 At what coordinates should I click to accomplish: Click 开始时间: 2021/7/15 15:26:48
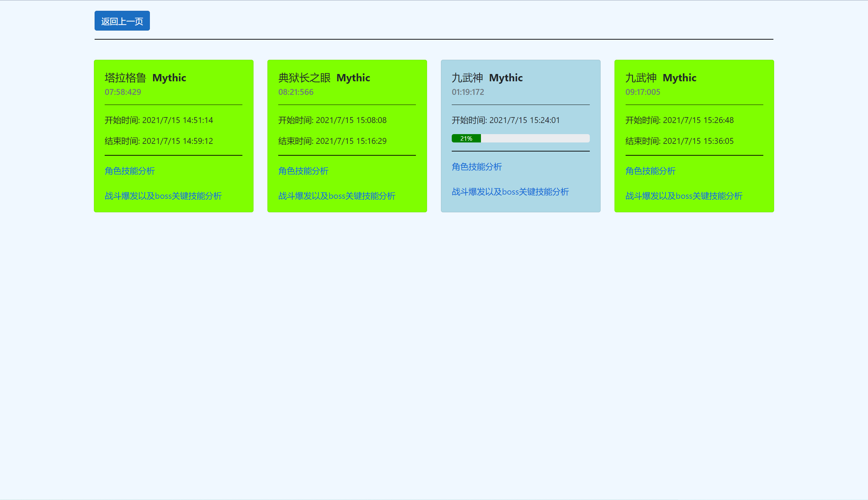(x=680, y=120)
